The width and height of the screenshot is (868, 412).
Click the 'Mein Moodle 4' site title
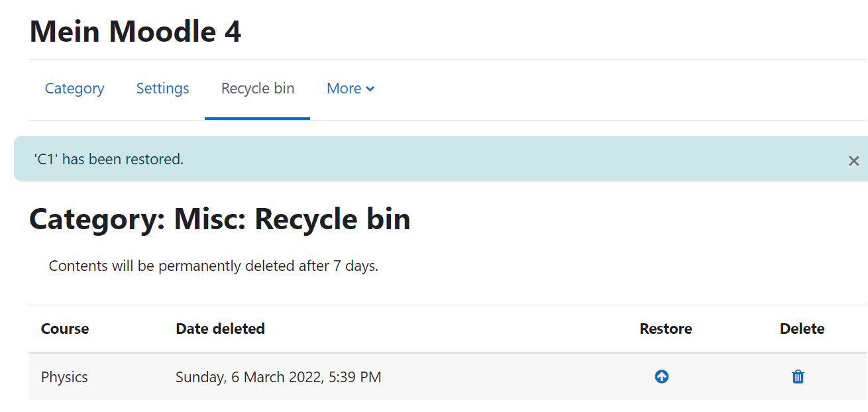[135, 31]
